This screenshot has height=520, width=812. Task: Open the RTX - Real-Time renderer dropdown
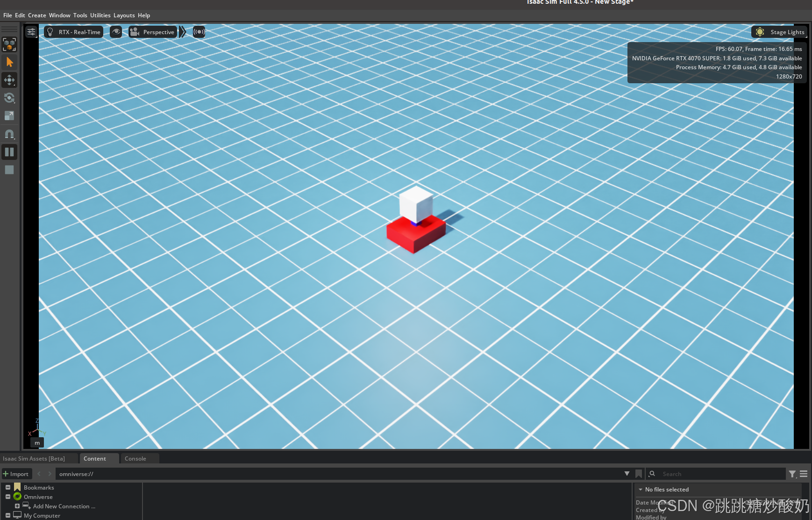[74, 32]
